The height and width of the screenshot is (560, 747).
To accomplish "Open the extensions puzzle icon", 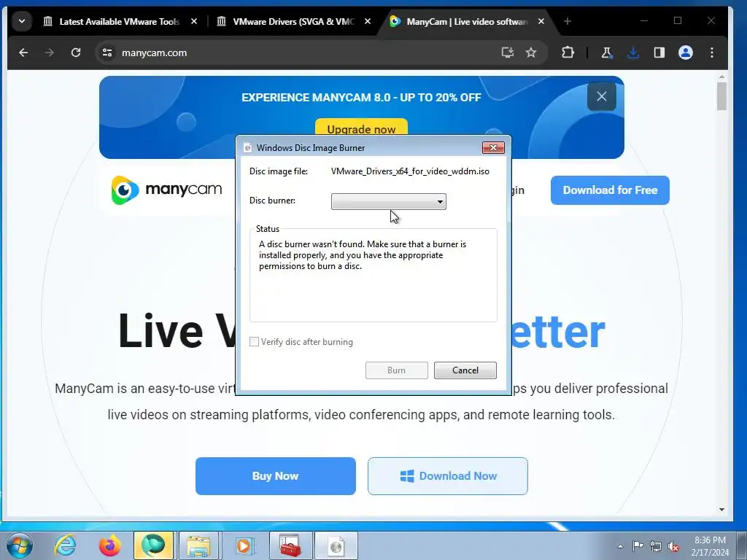I will click(568, 52).
